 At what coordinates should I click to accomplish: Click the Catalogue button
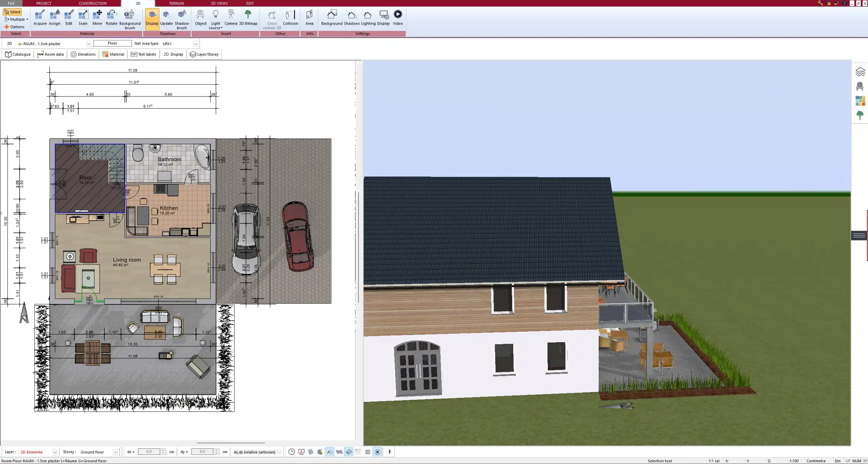18,54
